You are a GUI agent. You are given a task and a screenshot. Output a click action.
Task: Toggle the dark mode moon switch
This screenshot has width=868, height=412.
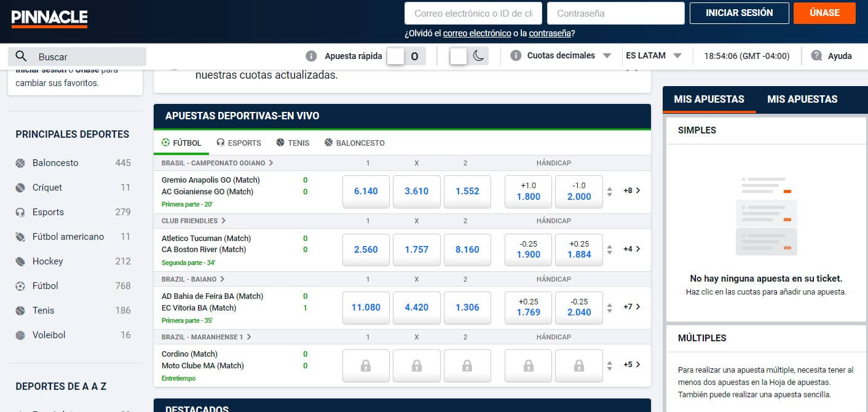pos(469,56)
